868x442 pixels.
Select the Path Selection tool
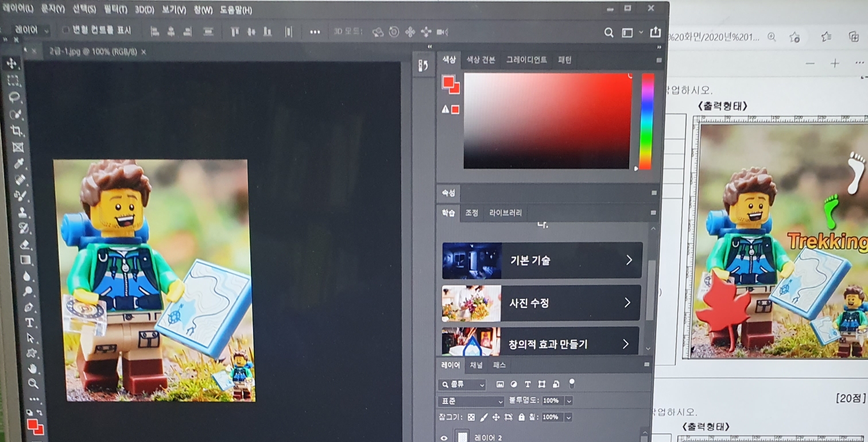tap(30, 338)
